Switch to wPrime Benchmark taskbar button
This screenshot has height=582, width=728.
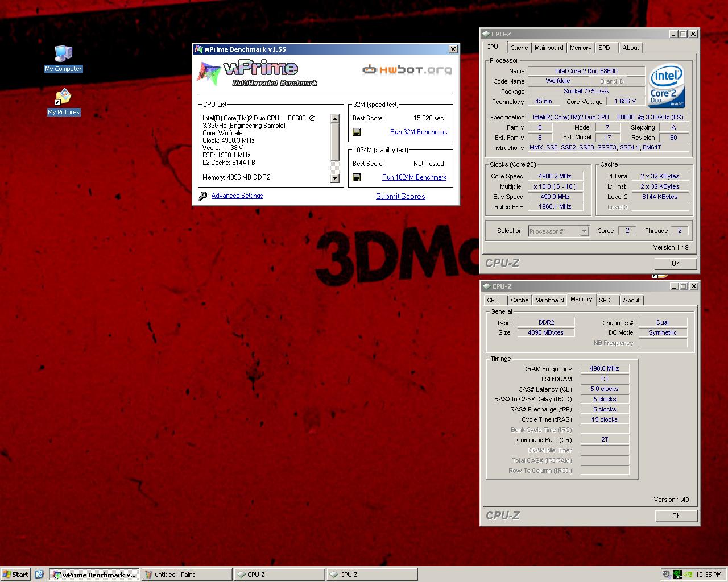[x=94, y=575]
